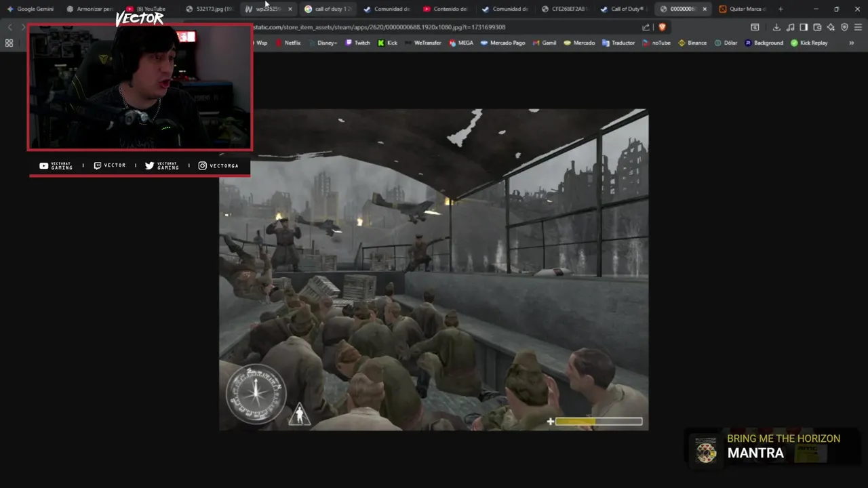Open the Brave Wallet icon

coord(817,27)
